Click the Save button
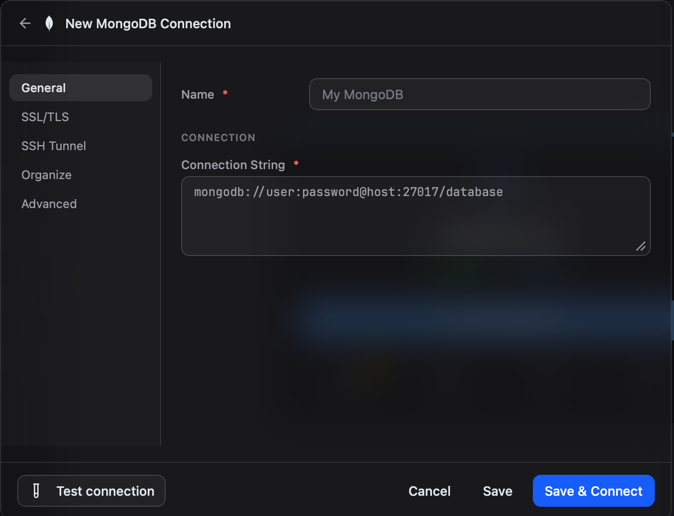Viewport: 674px width, 516px height. pyautogui.click(x=497, y=491)
